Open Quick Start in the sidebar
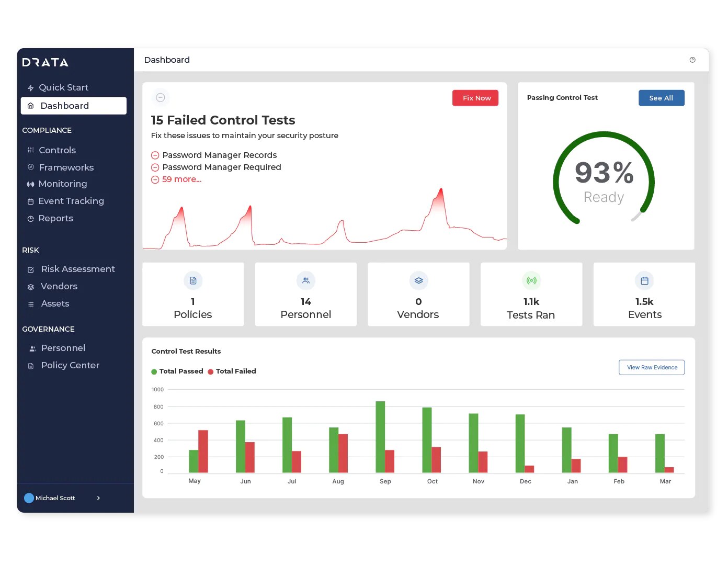Screen dimensions: 728x565 click(63, 87)
